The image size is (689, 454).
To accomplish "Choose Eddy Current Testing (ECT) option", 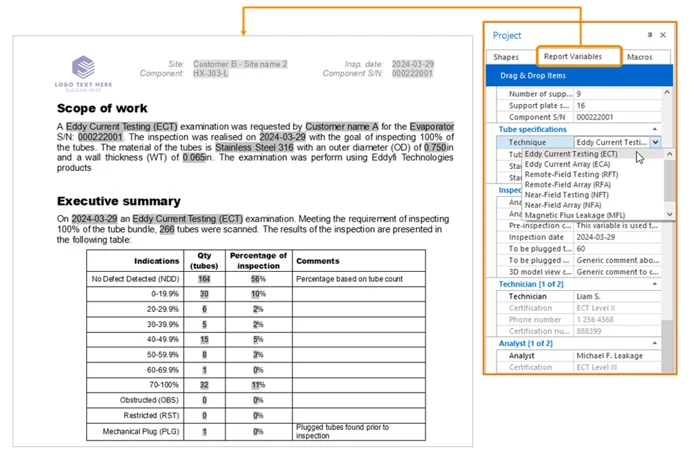I will click(x=571, y=154).
